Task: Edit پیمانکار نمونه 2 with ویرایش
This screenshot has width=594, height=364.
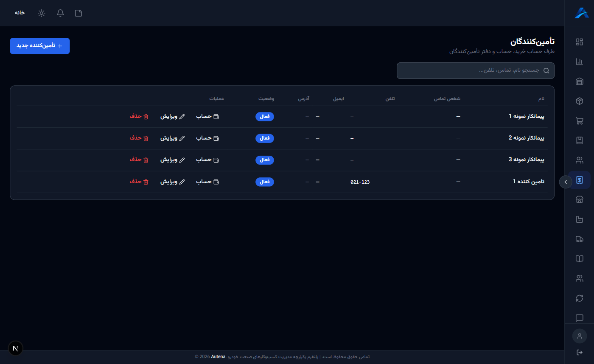Action: point(173,138)
